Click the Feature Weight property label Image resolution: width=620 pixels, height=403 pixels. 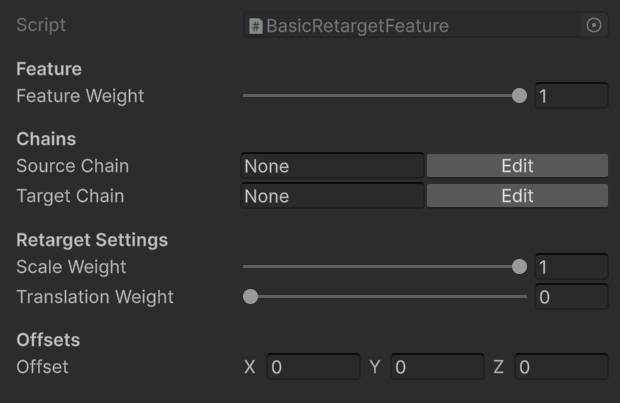pyautogui.click(x=80, y=96)
